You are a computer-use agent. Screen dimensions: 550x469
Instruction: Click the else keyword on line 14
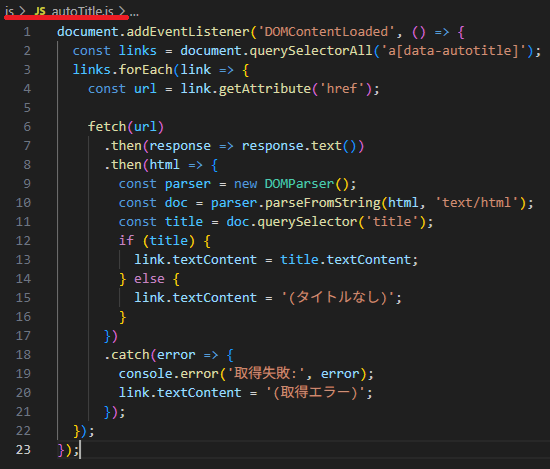(149, 279)
